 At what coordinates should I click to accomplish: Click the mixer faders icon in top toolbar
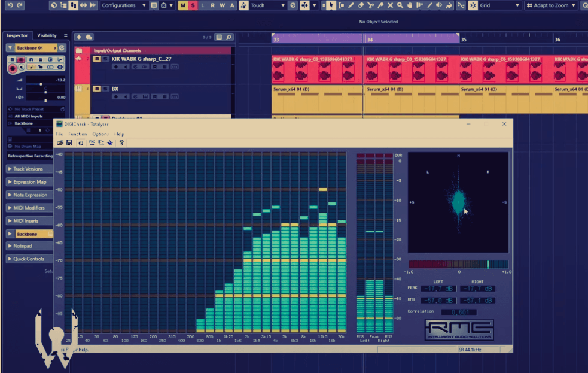tap(73, 5)
